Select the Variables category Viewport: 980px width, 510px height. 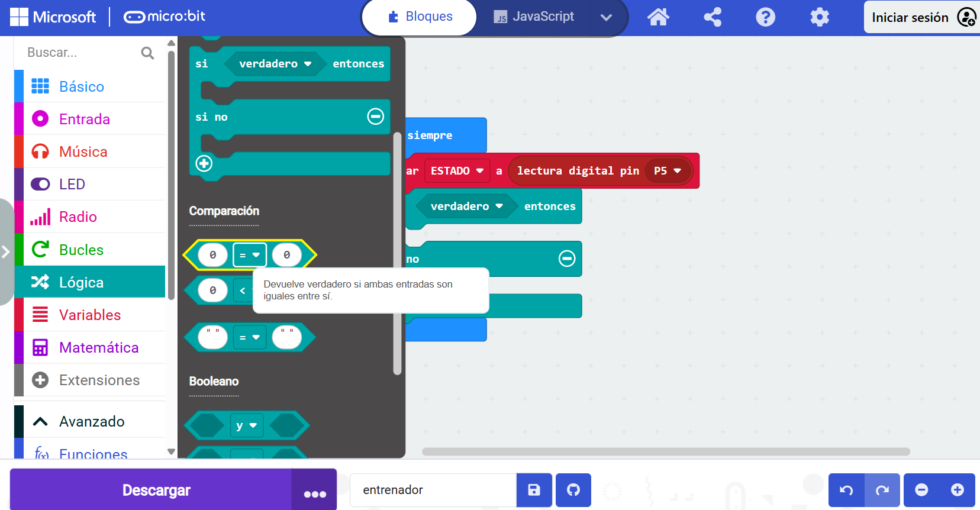[x=90, y=315]
